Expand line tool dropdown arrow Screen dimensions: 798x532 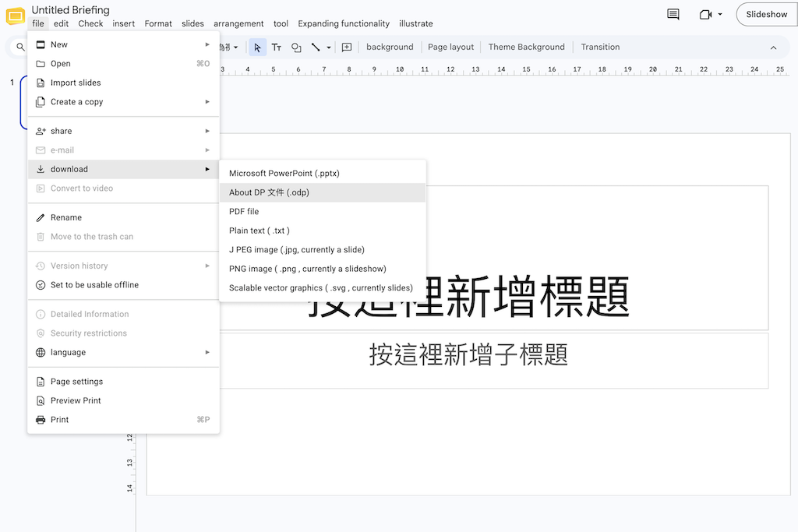[329, 48]
